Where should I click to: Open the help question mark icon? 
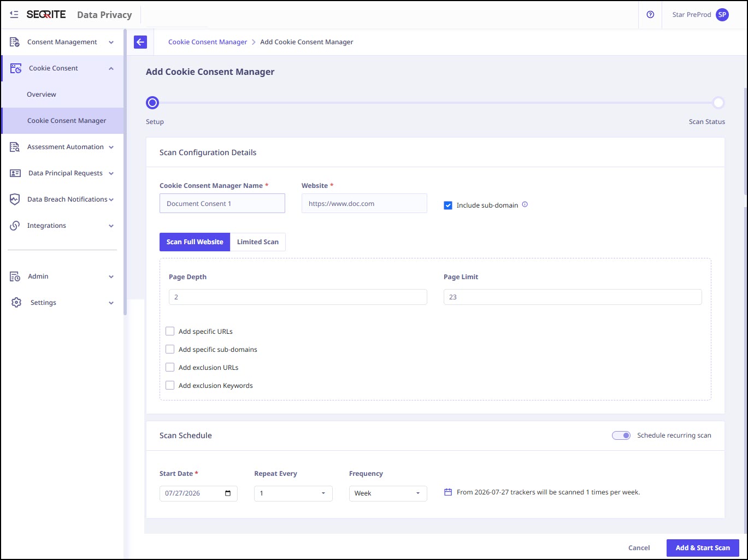pyautogui.click(x=650, y=15)
